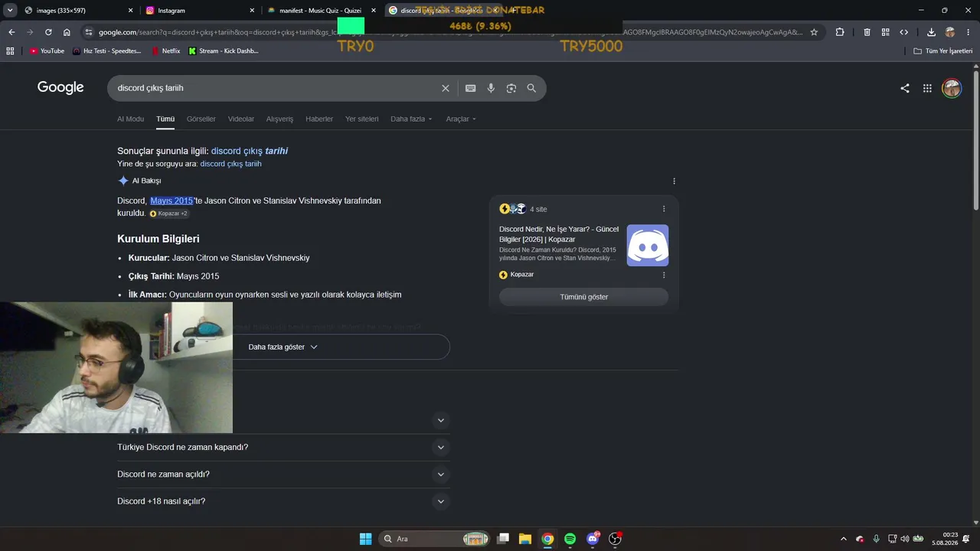Viewport: 980px width, 551px height.
Task: Open the 'Discord Nedir, Ne İşe Yarar?' article
Action: coord(559,234)
